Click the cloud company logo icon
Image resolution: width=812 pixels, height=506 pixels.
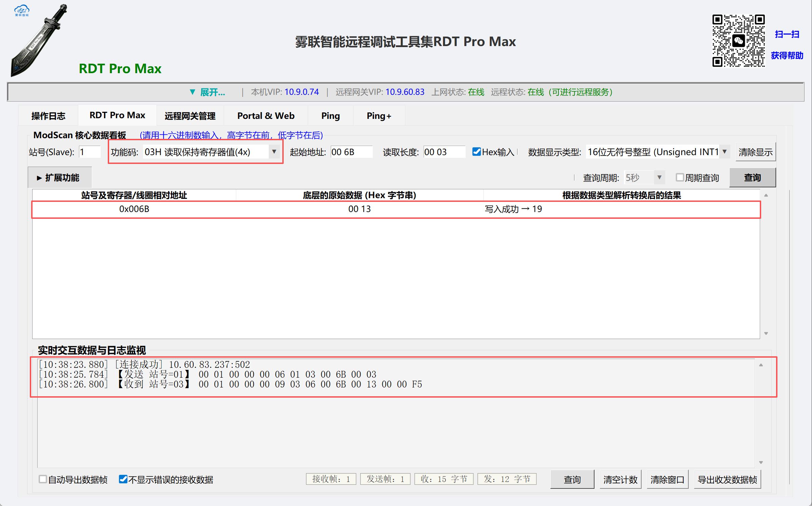(x=22, y=10)
